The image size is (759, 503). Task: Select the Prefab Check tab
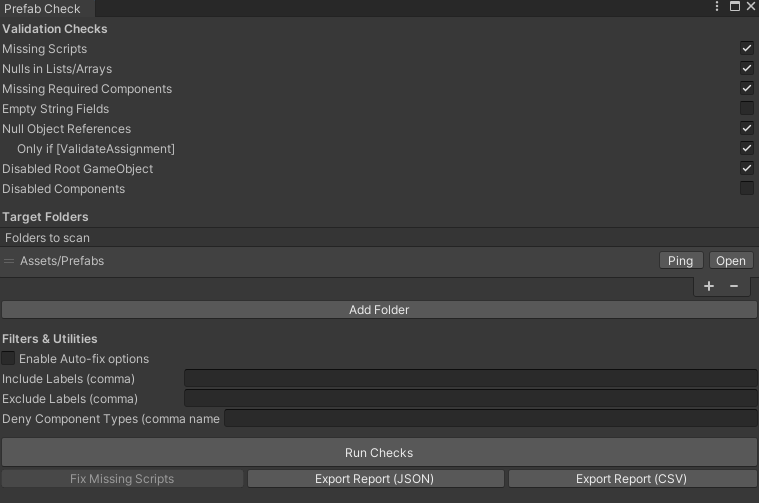47,9
